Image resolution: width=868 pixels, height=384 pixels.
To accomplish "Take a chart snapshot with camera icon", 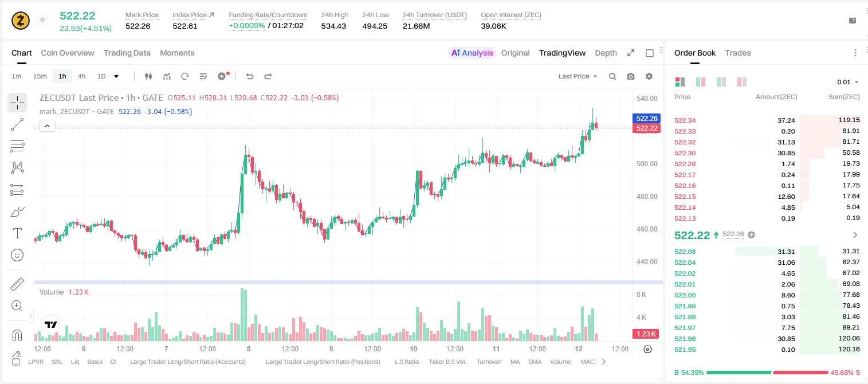I will tap(631, 76).
